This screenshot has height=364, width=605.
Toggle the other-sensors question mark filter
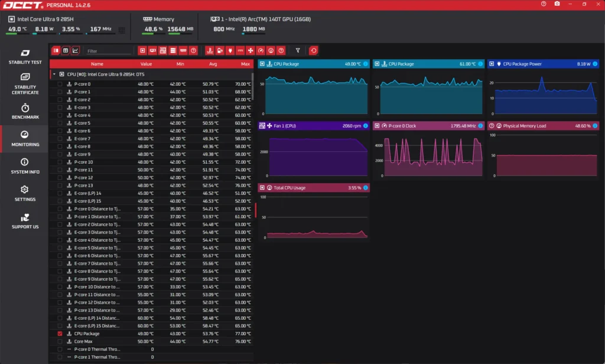[x=281, y=51]
